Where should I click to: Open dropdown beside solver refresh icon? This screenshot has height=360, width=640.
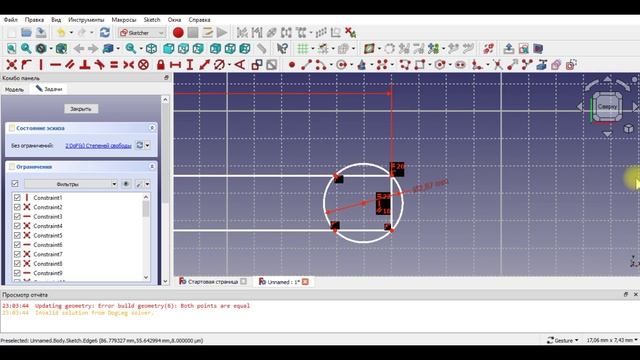147,145
